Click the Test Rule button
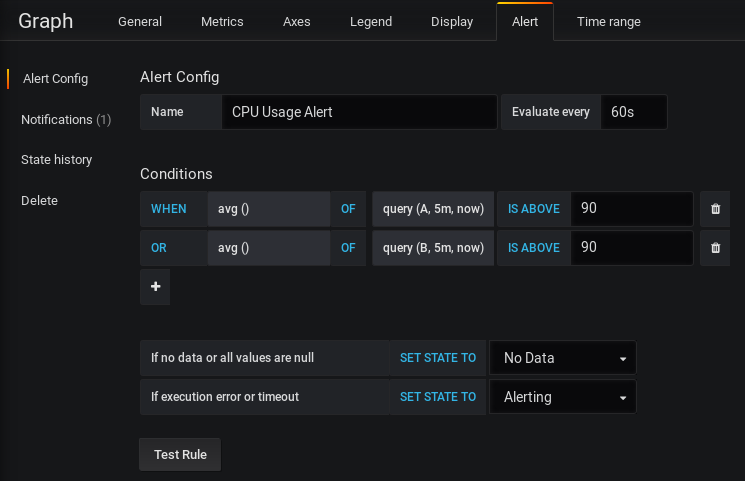Image resolution: width=745 pixels, height=481 pixels. (x=180, y=454)
